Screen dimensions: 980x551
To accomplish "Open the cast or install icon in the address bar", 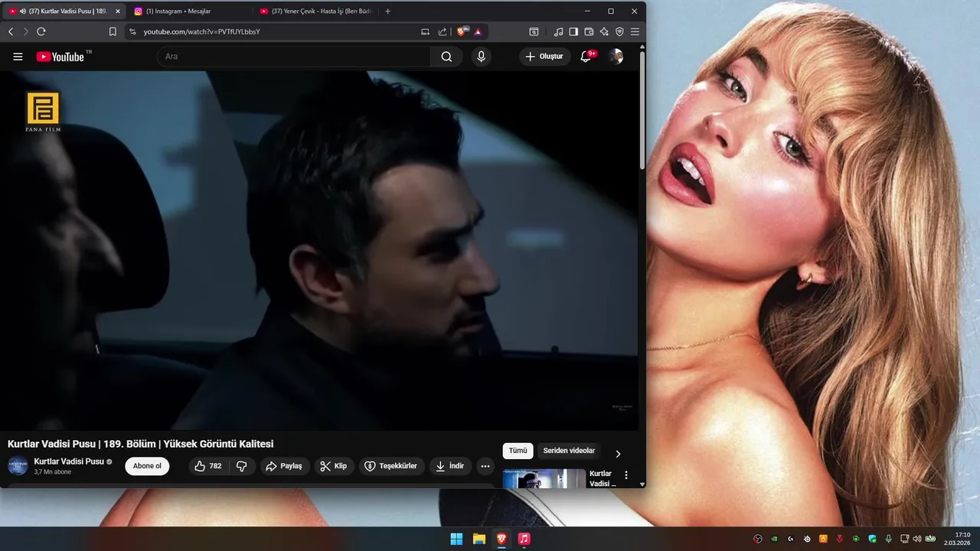I will (426, 31).
